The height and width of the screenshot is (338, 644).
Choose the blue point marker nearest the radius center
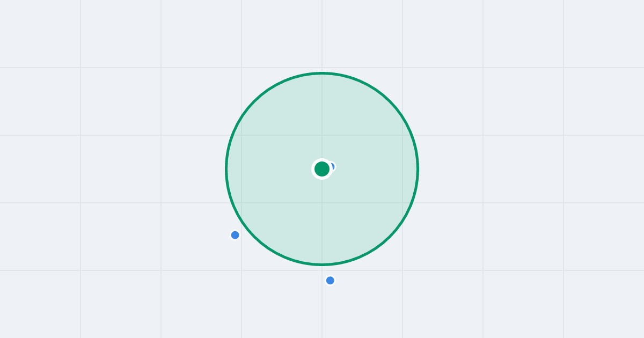click(x=333, y=167)
